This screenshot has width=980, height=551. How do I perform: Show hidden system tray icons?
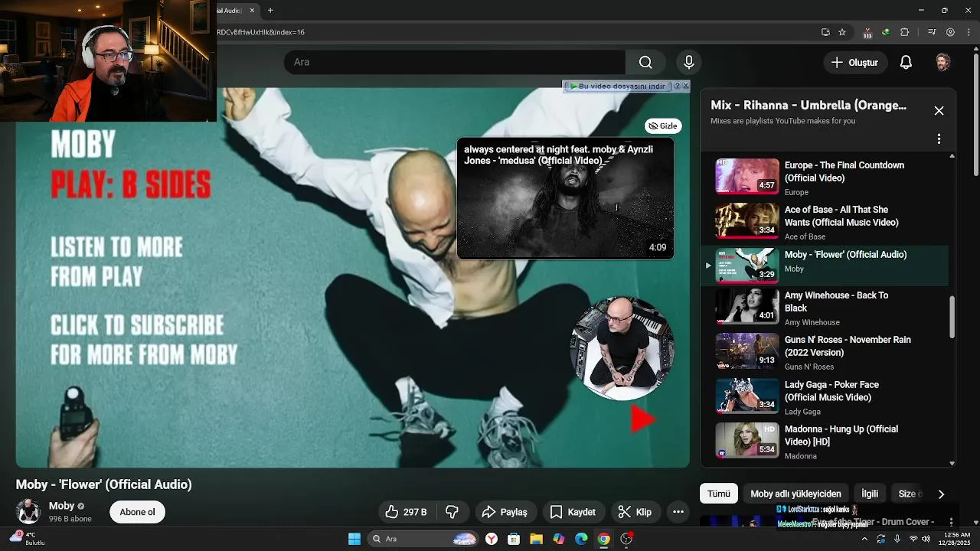(x=864, y=539)
